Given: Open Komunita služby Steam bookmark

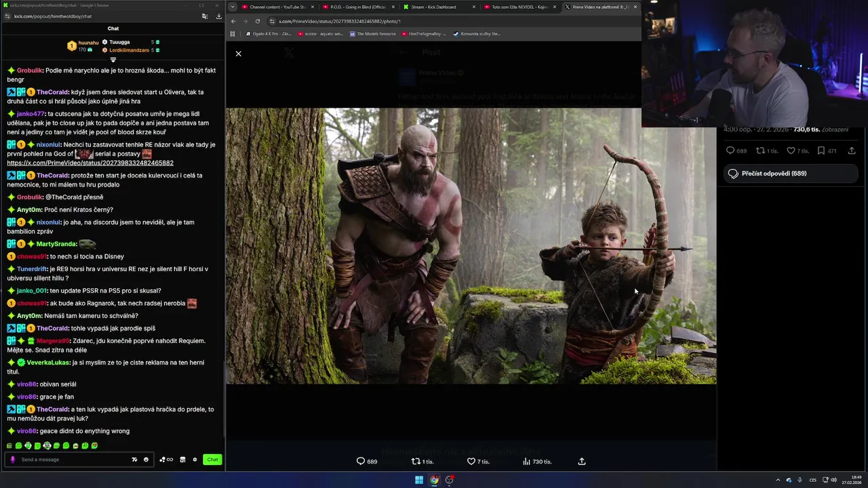Looking at the screenshot, I should (x=477, y=34).
